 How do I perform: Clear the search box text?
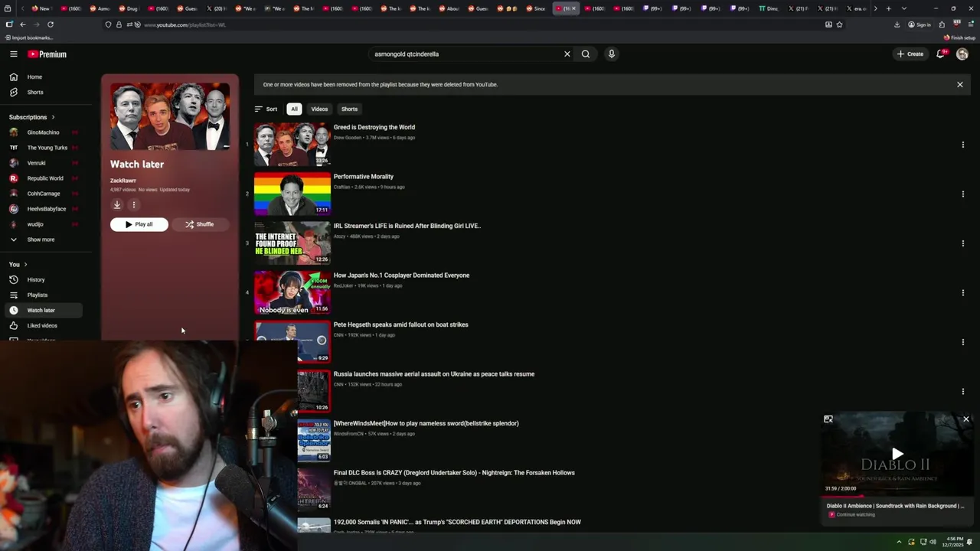pos(567,54)
